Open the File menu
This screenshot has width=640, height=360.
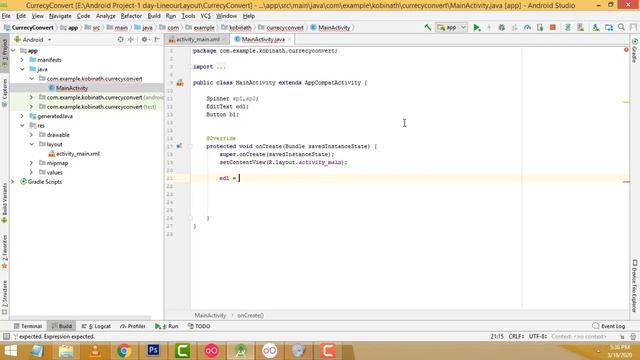pyautogui.click(x=6, y=16)
